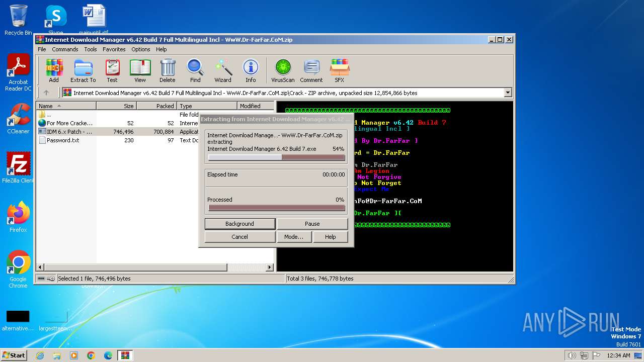Click the SFX toolbar icon
The height and width of the screenshot is (362, 644).
click(x=340, y=70)
